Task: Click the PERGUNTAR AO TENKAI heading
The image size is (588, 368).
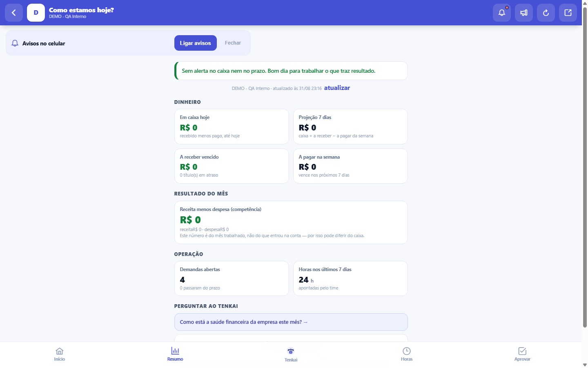Action: (x=206, y=306)
